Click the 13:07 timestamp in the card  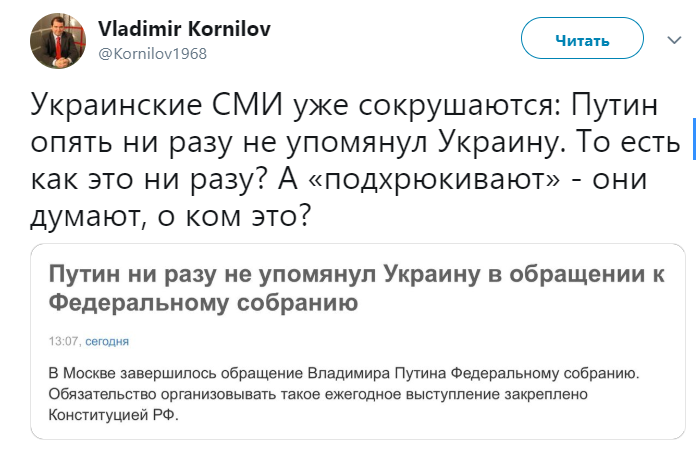[63, 341]
